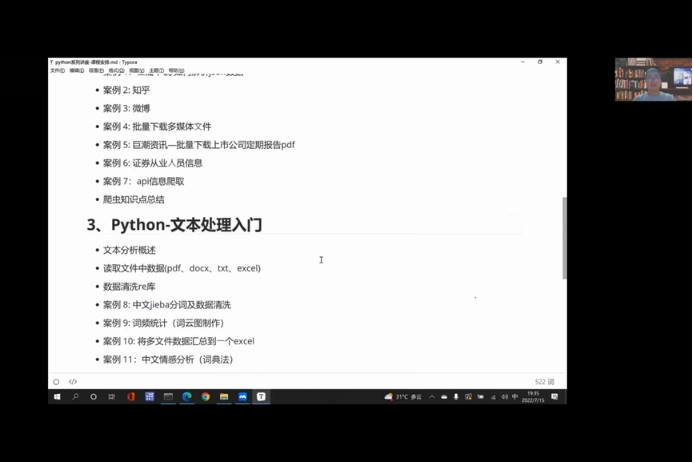This screenshot has height=462, width=693.
Task: Expand the 522 词 word count popup
Action: 544,382
